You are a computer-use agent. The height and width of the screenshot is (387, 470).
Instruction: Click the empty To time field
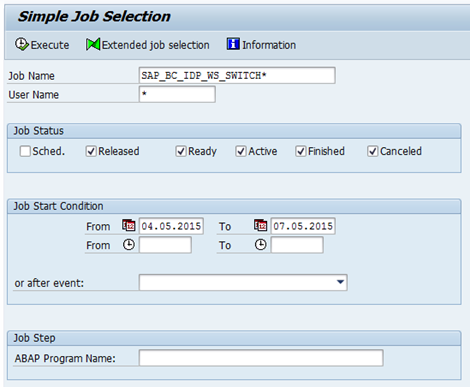[297, 245]
